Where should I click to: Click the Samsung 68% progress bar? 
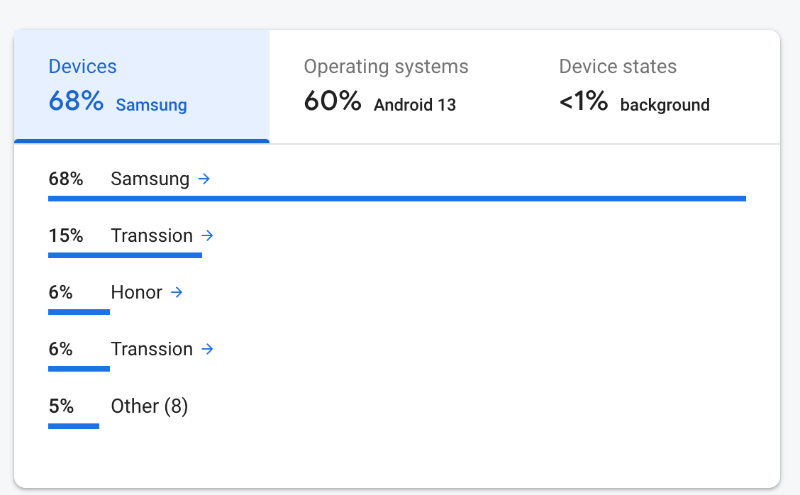397,199
